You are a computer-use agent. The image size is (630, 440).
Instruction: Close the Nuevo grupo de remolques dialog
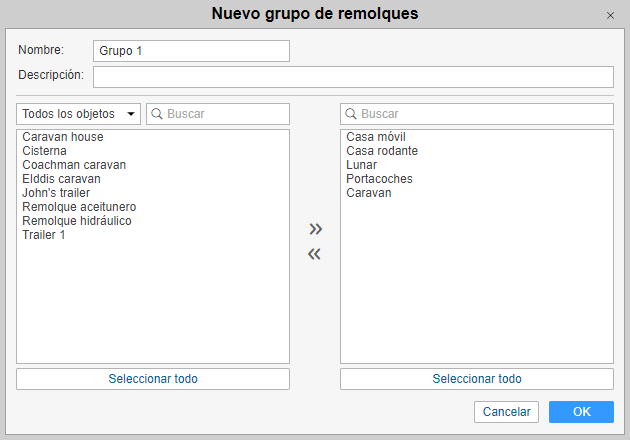[x=610, y=15]
